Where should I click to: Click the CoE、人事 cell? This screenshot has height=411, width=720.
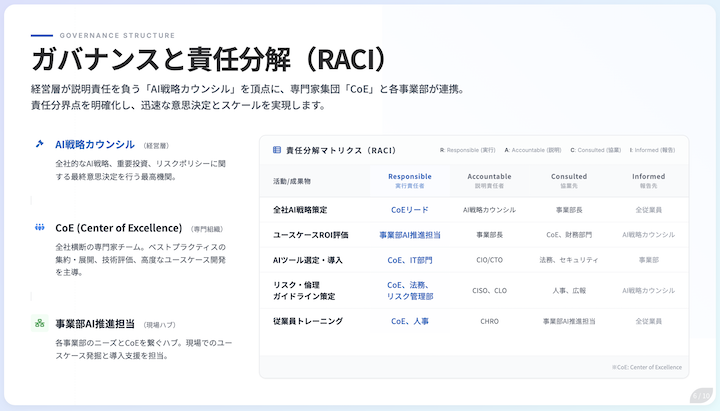point(410,321)
